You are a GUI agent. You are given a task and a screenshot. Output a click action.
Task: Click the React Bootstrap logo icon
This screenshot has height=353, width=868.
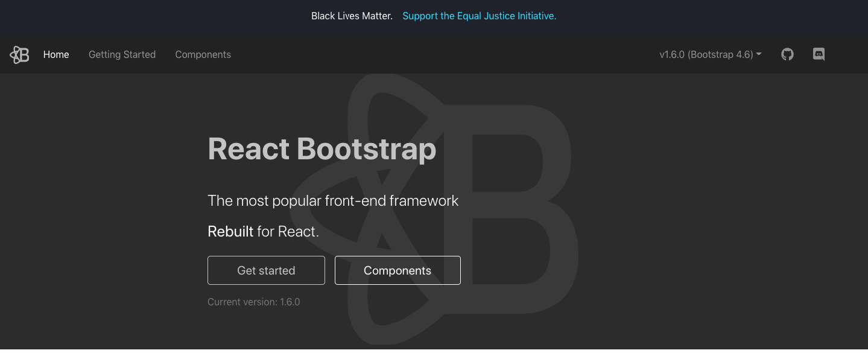pyautogui.click(x=19, y=54)
